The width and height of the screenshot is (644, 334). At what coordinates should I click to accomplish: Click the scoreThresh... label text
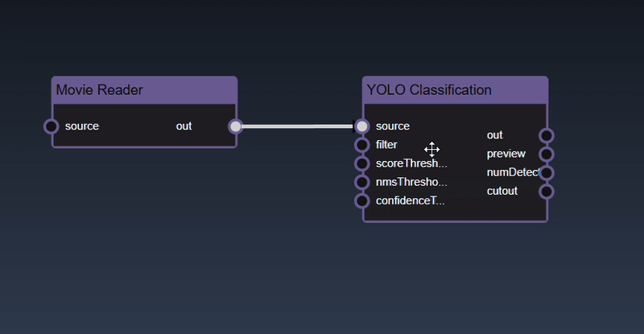411,163
